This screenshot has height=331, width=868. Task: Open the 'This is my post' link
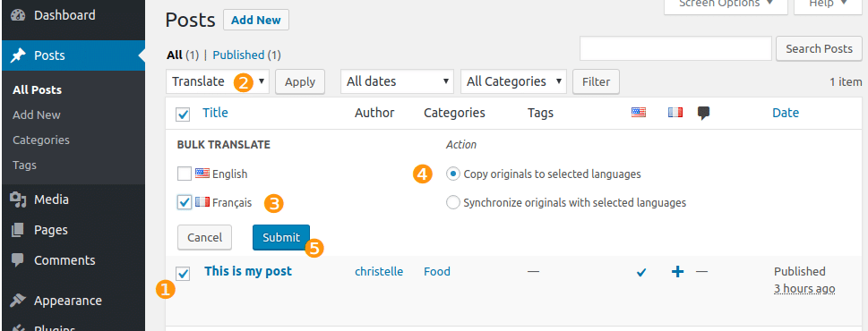[x=248, y=271]
